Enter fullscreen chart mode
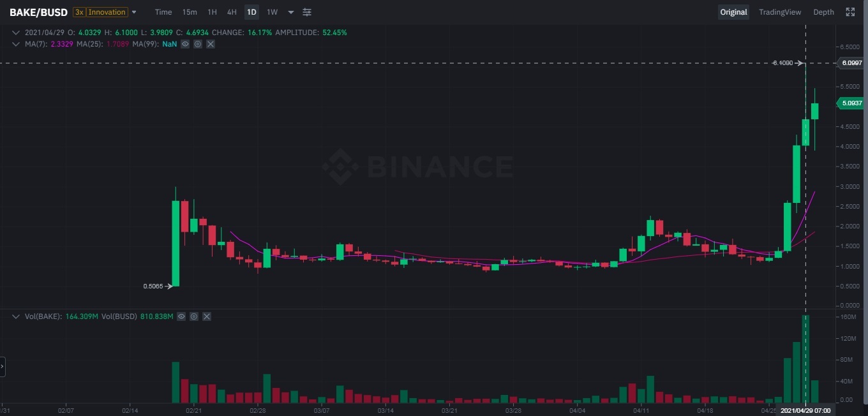 850,12
